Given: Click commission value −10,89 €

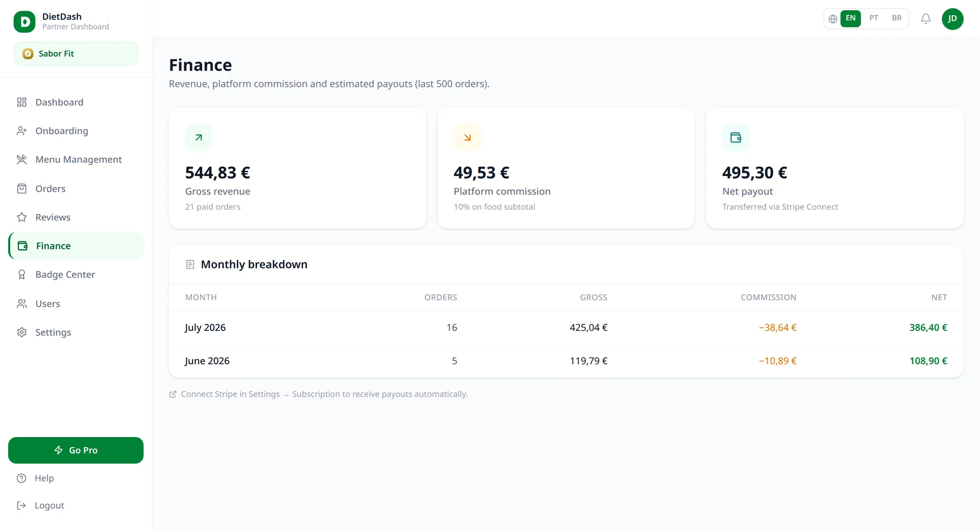Looking at the screenshot, I should pyautogui.click(x=777, y=360).
